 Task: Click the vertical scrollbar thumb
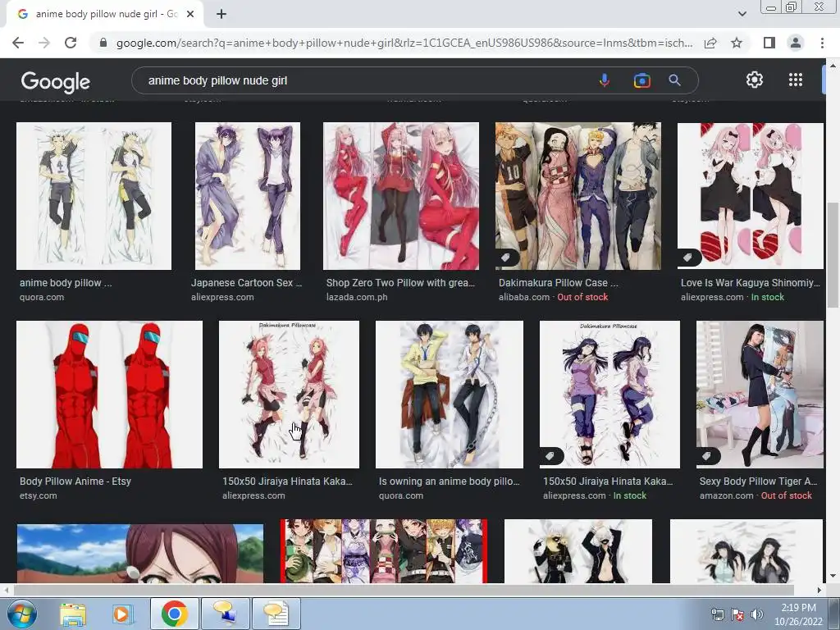tap(833, 254)
